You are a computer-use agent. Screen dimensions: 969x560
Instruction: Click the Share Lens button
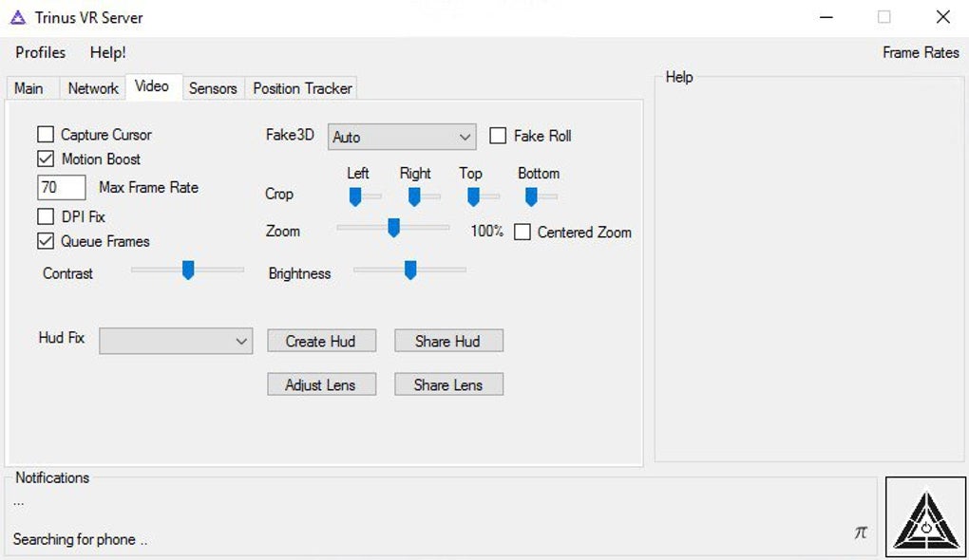tap(448, 384)
